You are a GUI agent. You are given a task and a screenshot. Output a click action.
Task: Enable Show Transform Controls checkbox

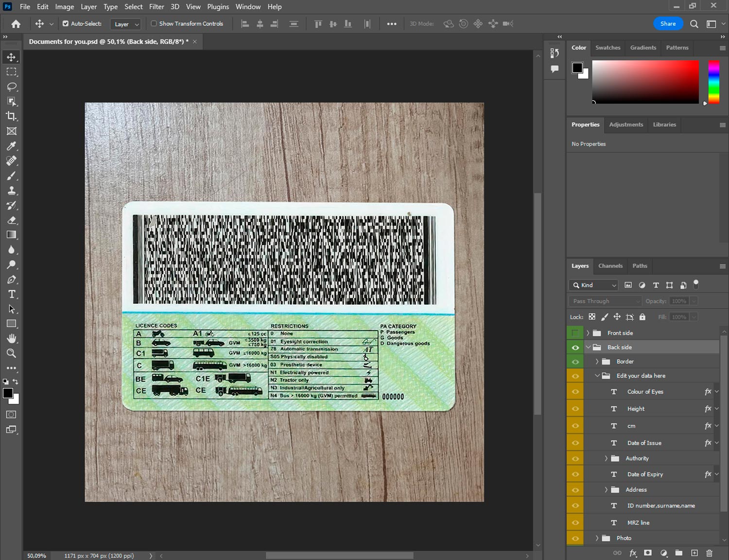[x=154, y=23]
